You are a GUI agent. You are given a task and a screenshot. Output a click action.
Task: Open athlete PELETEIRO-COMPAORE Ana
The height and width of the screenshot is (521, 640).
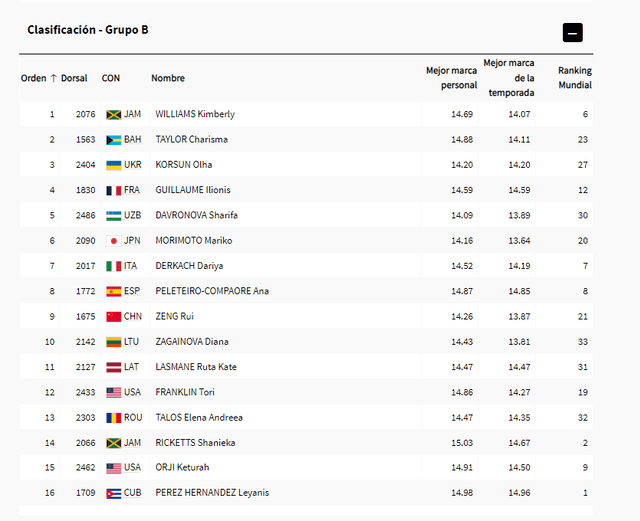click(x=212, y=291)
